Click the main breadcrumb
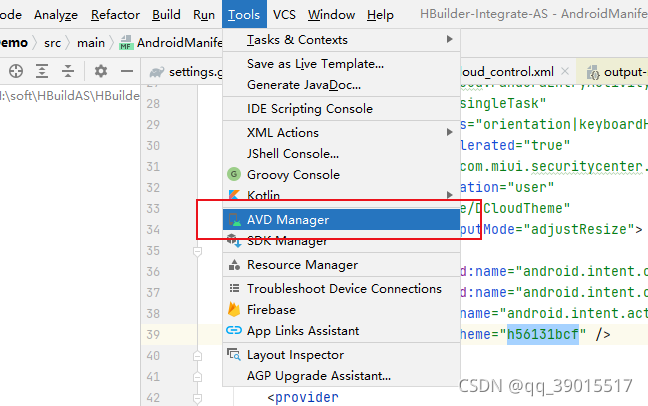Image resolution: width=648 pixels, height=406 pixels. 91,43
